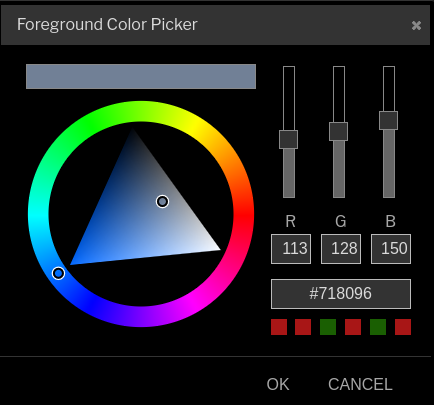This screenshot has width=434, height=405.
Task: Click the Foreground Color Picker title text
Action: pos(107,25)
